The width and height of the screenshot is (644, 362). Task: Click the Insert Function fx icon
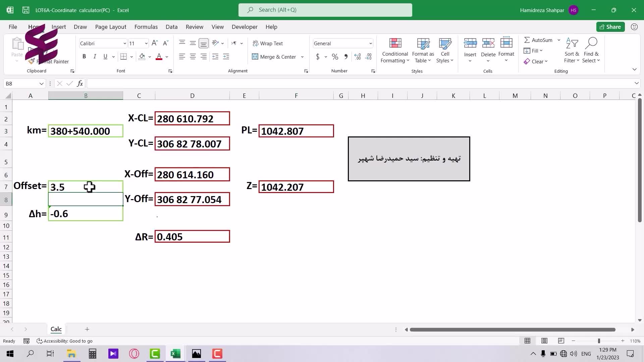pos(80,83)
